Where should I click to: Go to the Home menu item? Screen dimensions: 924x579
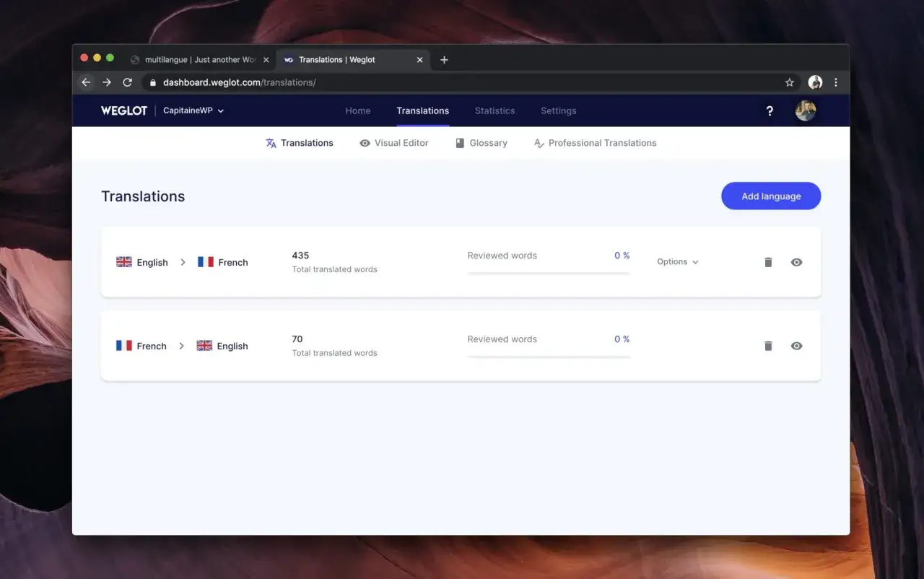coord(358,110)
